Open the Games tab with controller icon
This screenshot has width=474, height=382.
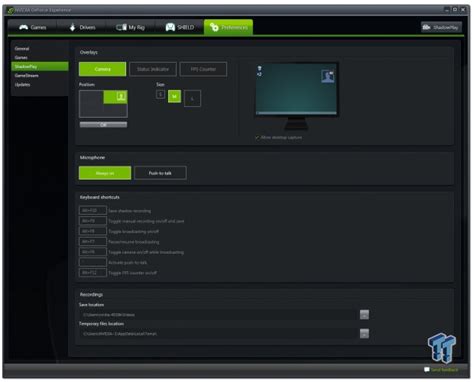tap(33, 27)
